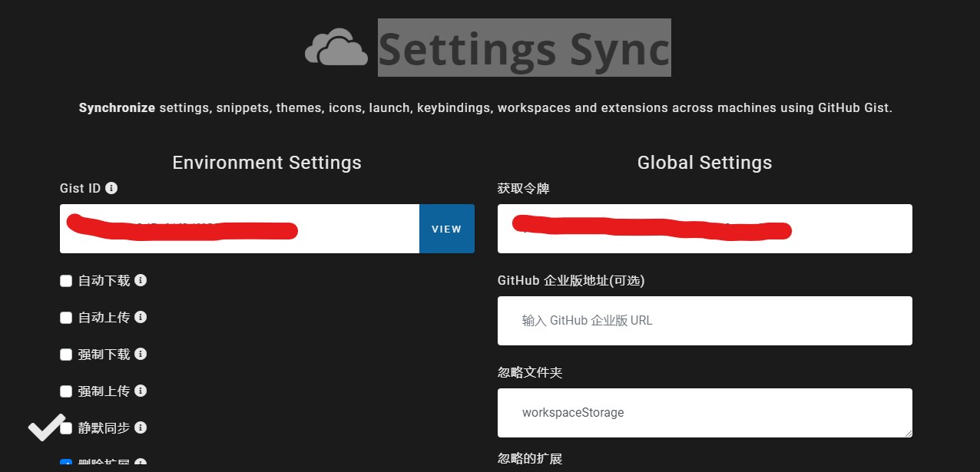Open info icon beside 强制下载
The image size is (980, 472).
(141, 354)
